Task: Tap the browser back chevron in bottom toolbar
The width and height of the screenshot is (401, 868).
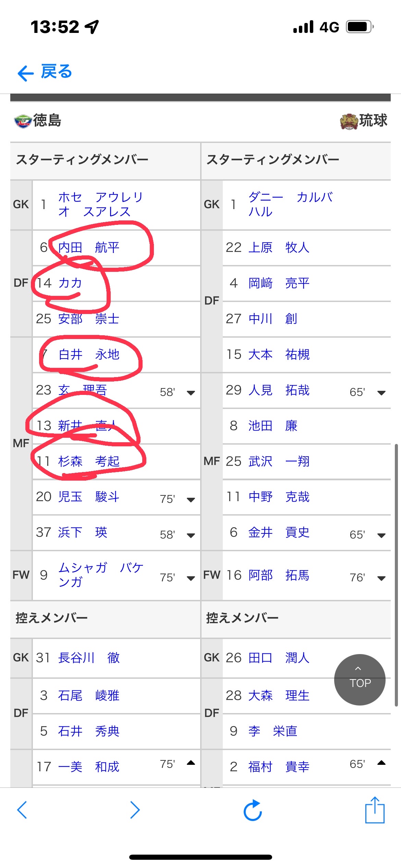Action: [x=22, y=810]
